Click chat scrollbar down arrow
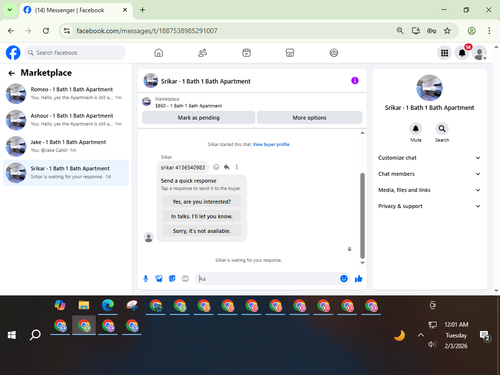The height and width of the screenshot is (375, 500). 362,263
